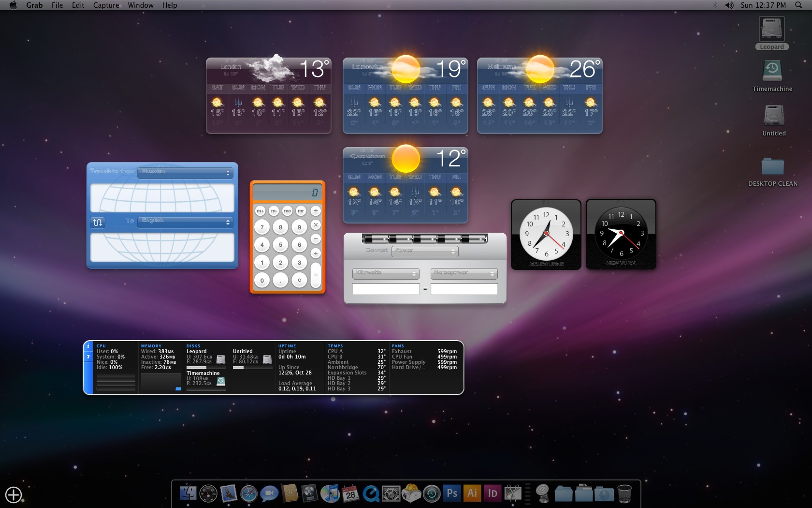Click the iStat info 'i' button

[88, 346]
